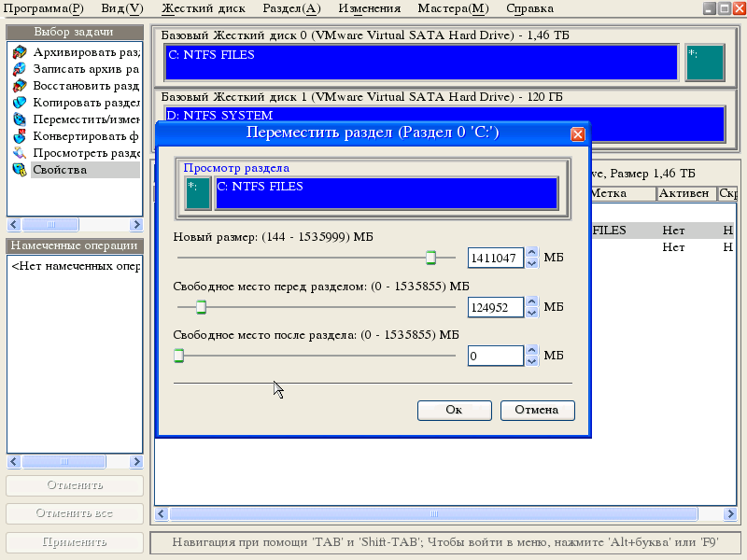Image resolution: width=747 pixels, height=560 pixels.
Task: Close the Переместить раздел dialog
Action: point(577,133)
